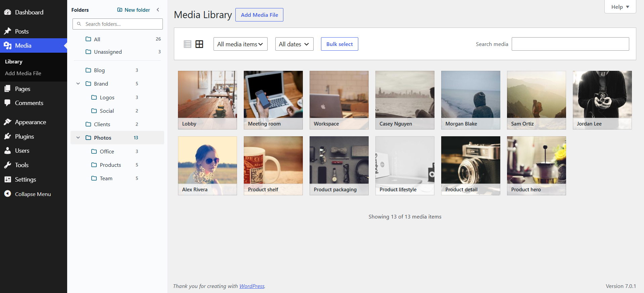Click the Office folder icon

[x=94, y=151]
